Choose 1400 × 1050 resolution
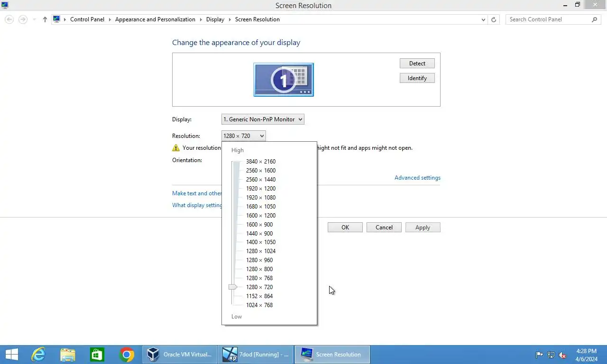Screen dimensions: 607x364 pyautogui.click(x=260, y=242)
